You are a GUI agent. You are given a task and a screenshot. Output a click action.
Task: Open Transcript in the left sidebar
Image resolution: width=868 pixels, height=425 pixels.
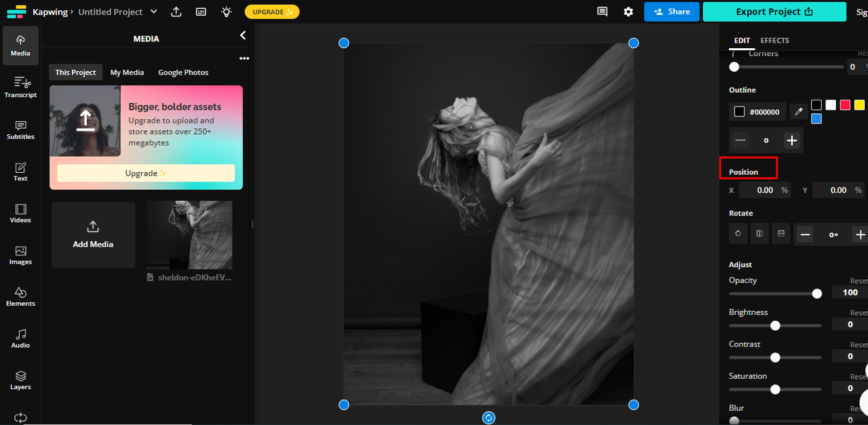pos(20,87)
